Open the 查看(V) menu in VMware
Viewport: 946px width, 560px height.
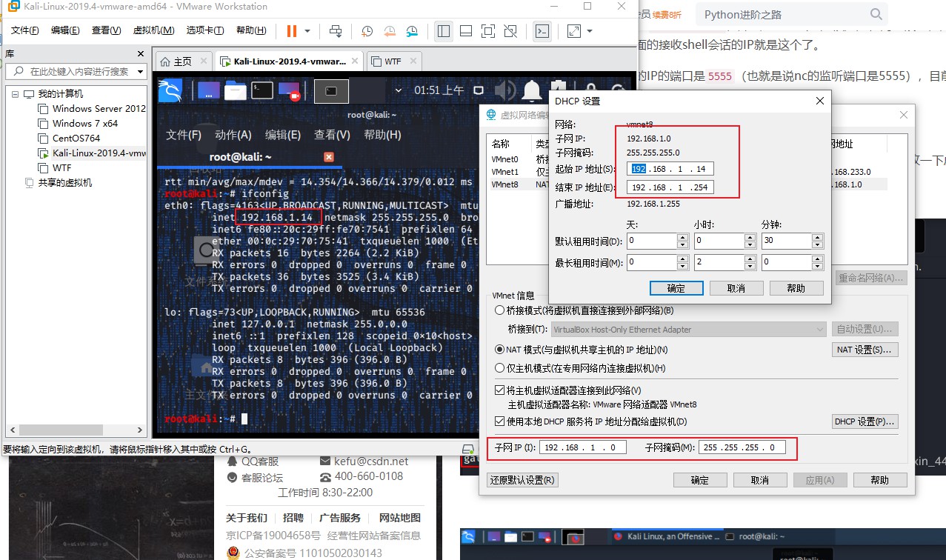(x=106, y=30)
